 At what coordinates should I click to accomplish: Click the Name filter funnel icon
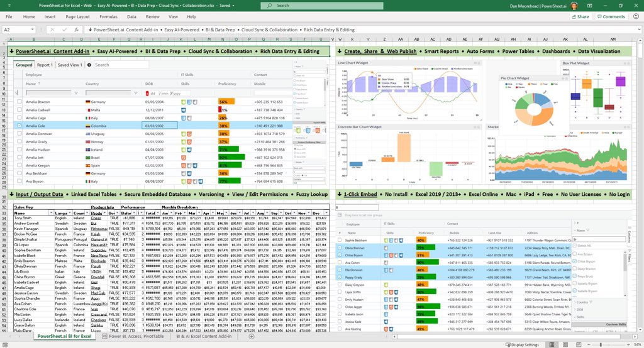click(x=76, y=93)
